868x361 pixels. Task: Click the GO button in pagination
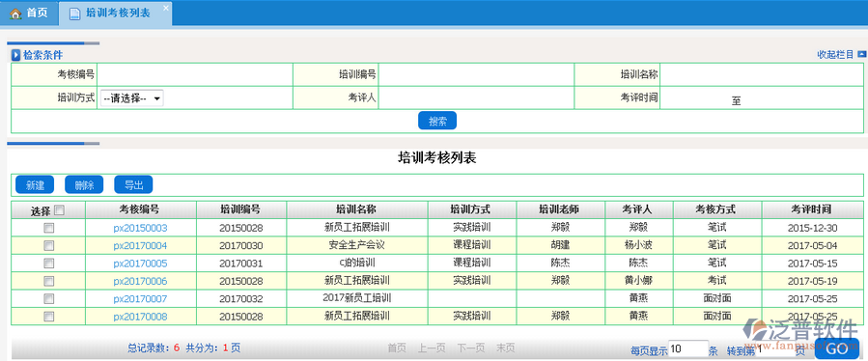click(837, 348)
